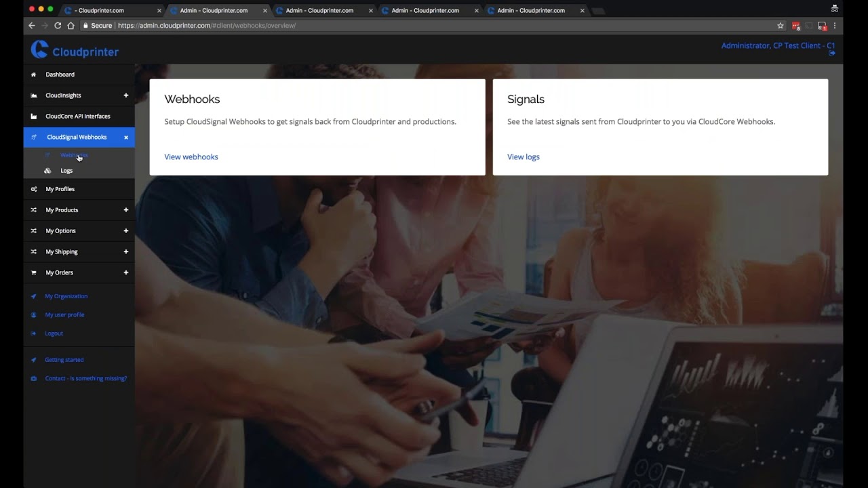The image size is (868, 488).
Task: Reload the page with the refresh icon
Action: click(58, 26)
